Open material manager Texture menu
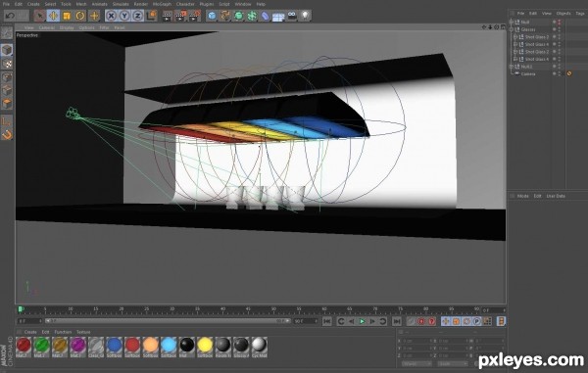This screenshot has height=373, width=588. pyautogui.click(x=83, y=332)
